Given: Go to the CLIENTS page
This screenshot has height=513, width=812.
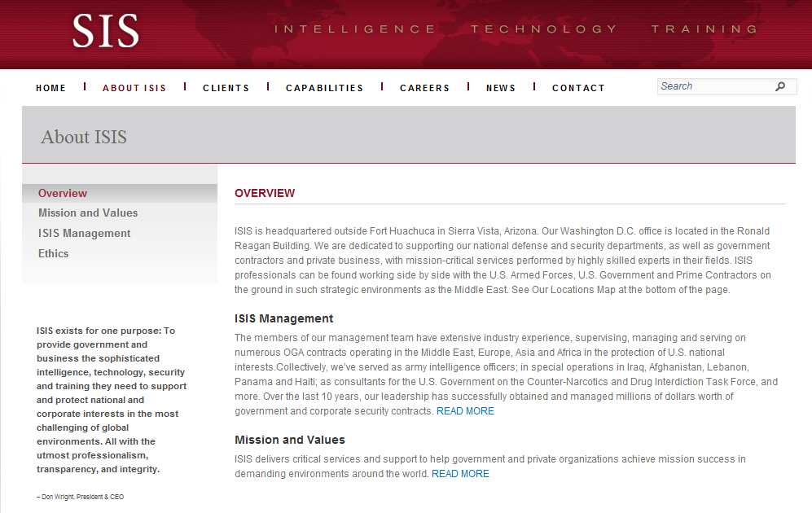Looking at the screenshot, I should (x=226, y=88).
